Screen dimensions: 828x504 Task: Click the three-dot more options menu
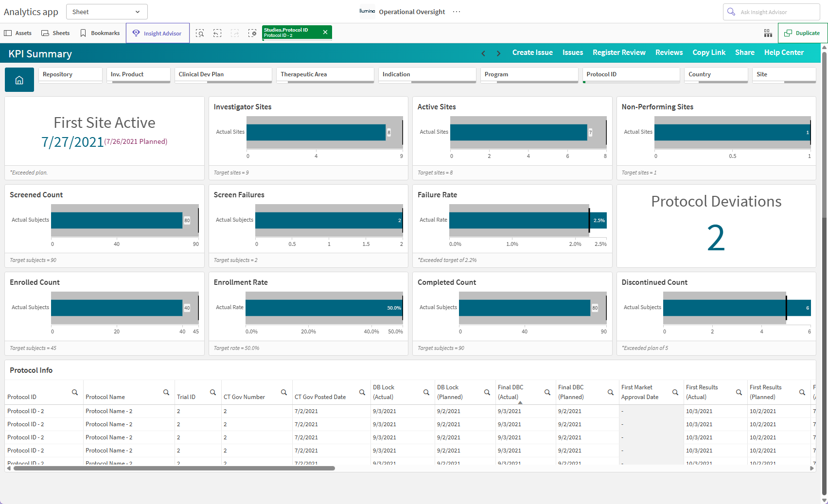[457, 12]
